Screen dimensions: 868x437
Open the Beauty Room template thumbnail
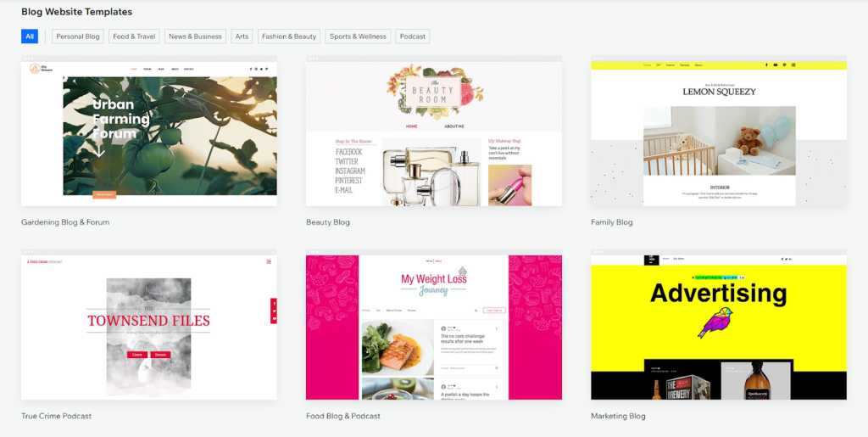433,132
